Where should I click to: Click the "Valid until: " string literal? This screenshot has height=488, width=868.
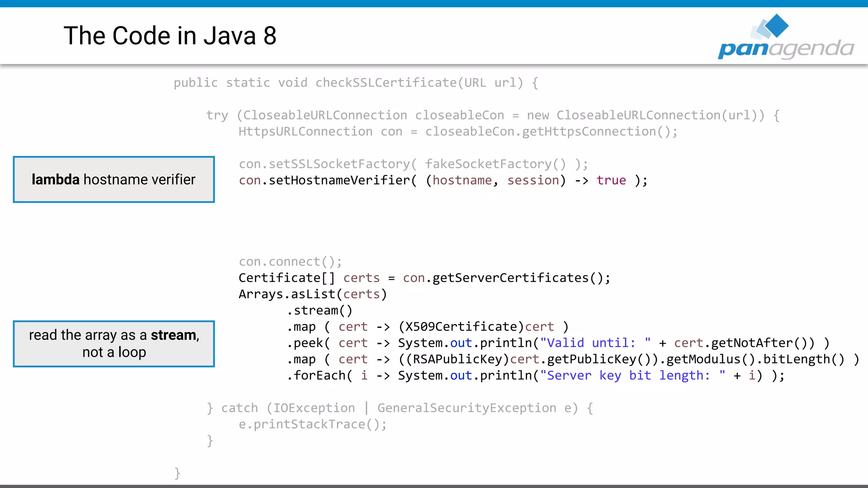(x=595, y=343)
